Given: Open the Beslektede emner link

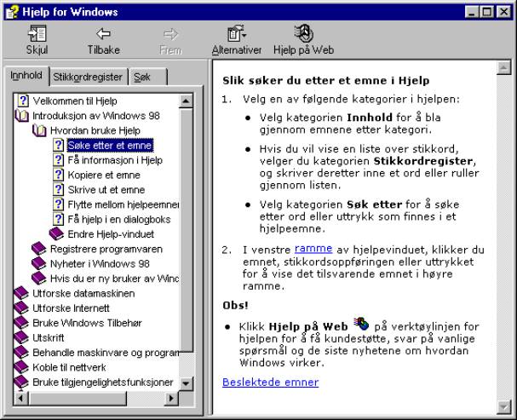Looking at the screenshot, I should pos(270,382).
